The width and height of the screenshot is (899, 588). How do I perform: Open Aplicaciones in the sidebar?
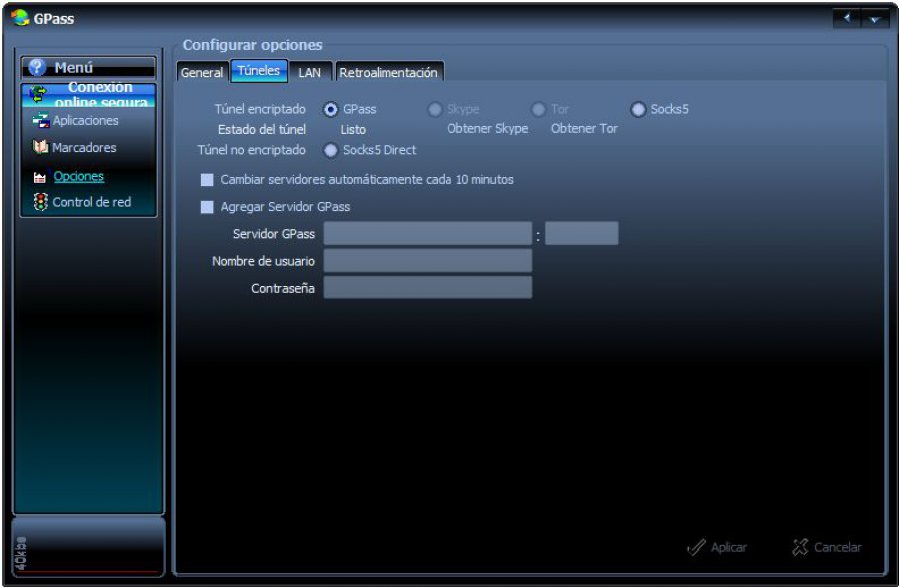point(86,121)
